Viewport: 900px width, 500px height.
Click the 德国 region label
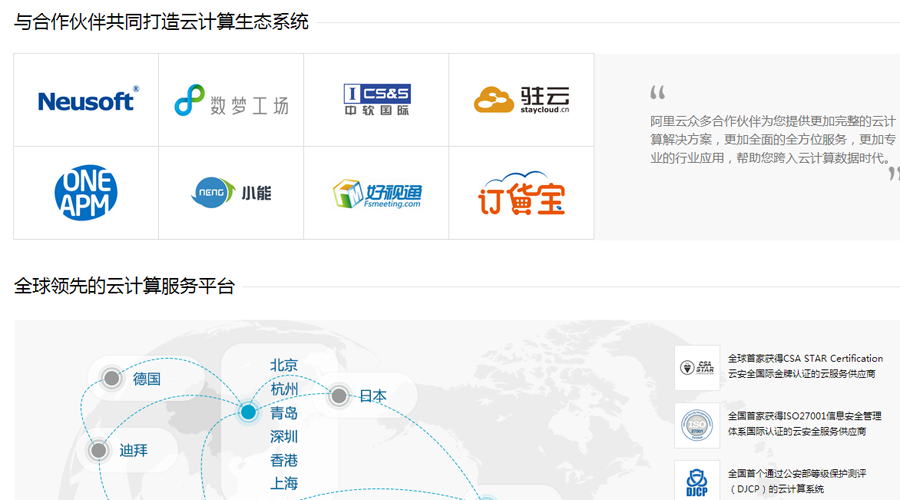pyautogui.click(x=147, y=379)
